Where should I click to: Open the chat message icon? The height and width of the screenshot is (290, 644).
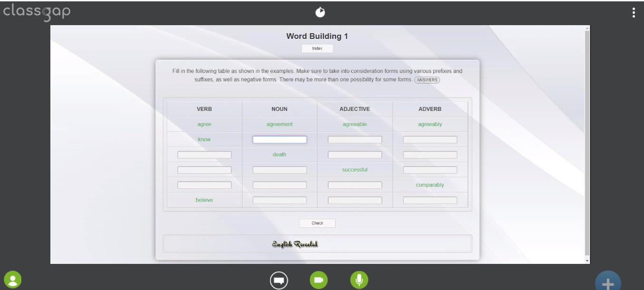click(279, 281)
